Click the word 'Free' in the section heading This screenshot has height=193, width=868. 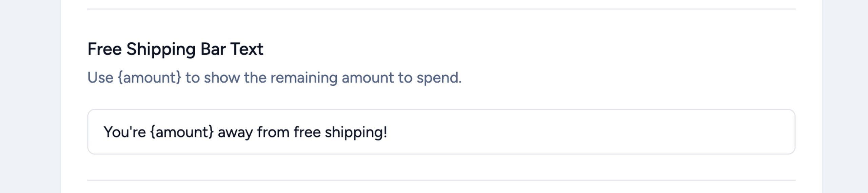104,49
